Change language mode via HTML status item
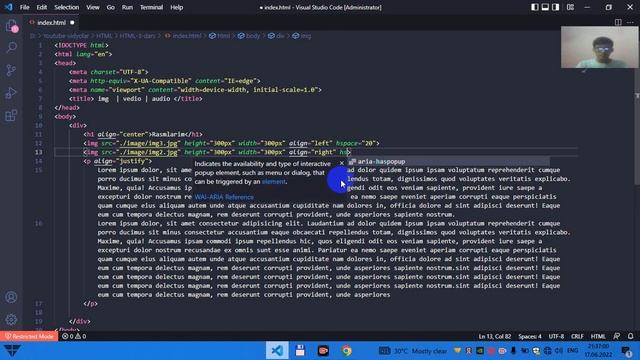 [x=598, y=336]
